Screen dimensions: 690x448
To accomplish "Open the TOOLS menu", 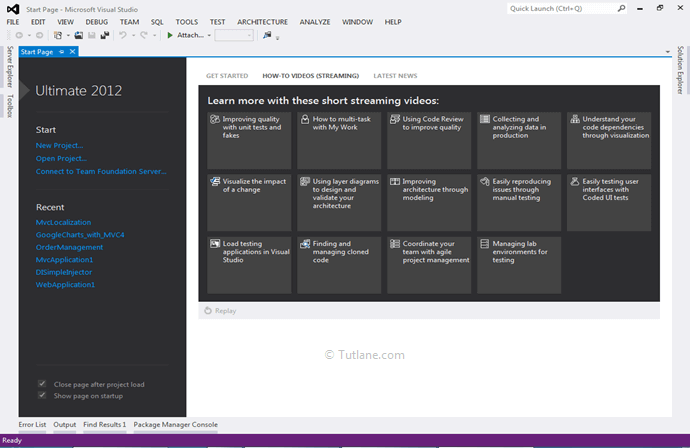I will click(187, 22).
